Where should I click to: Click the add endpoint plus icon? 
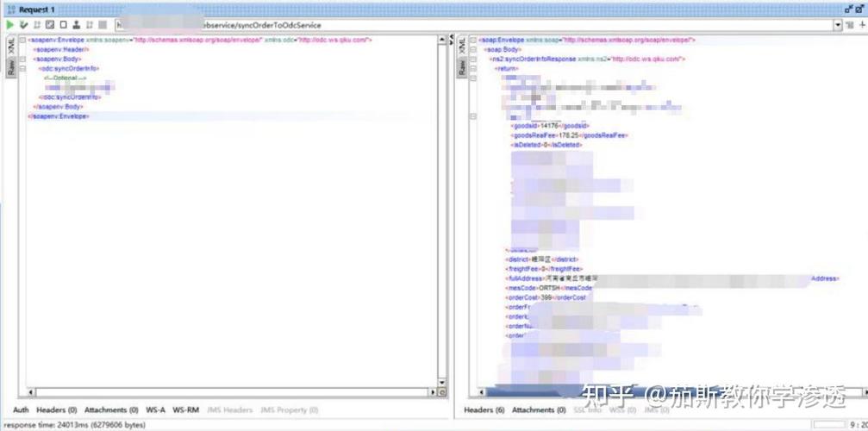pyautogui.click(x=863, y=25)
